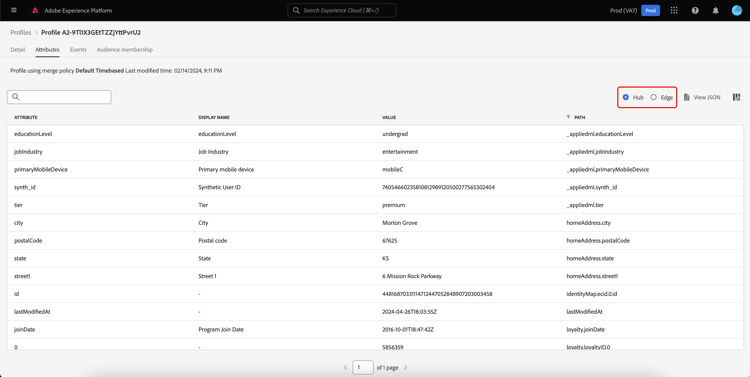Open the notifications bell

click(x=716, y=10)
